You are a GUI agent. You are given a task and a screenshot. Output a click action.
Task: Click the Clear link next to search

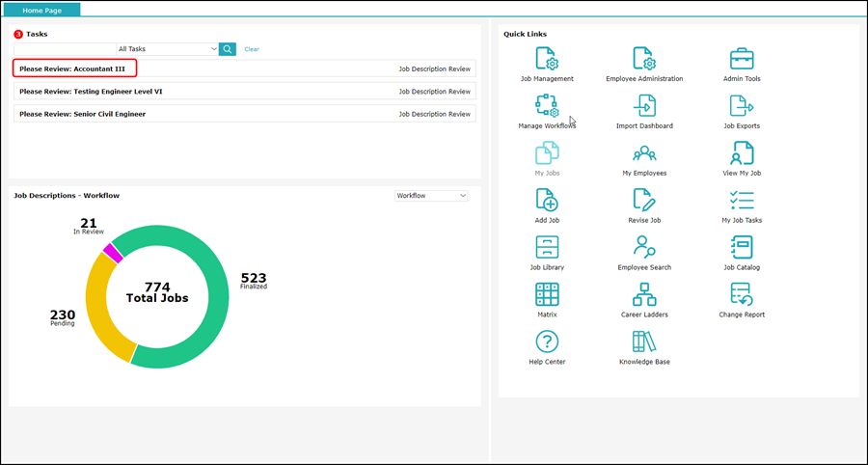click(252, 49)
